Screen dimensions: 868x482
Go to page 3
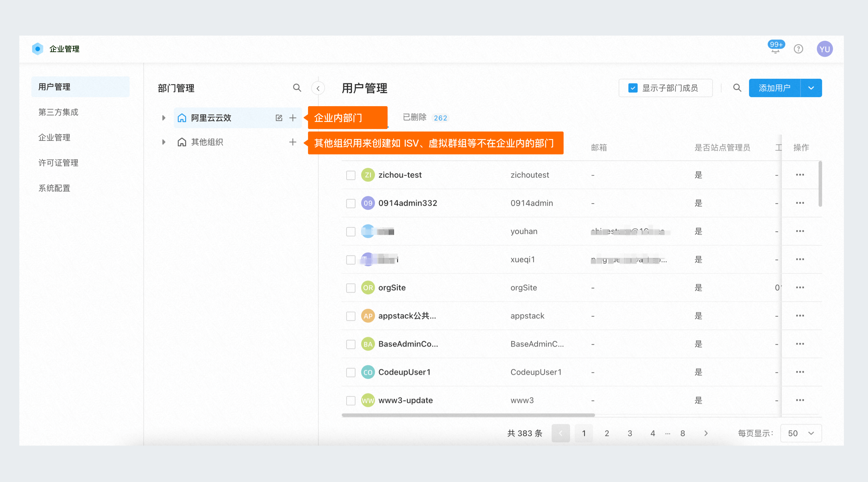(629, 433)
